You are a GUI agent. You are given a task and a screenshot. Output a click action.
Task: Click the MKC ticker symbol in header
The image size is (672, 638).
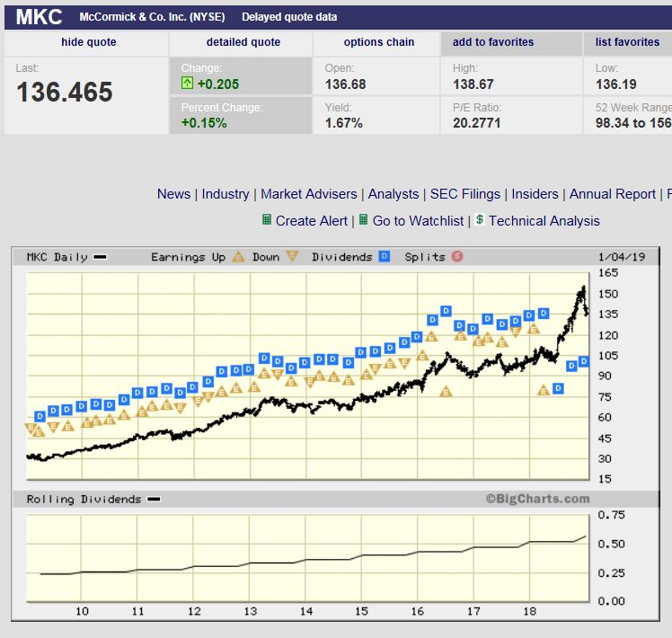[x=39, y=17]
